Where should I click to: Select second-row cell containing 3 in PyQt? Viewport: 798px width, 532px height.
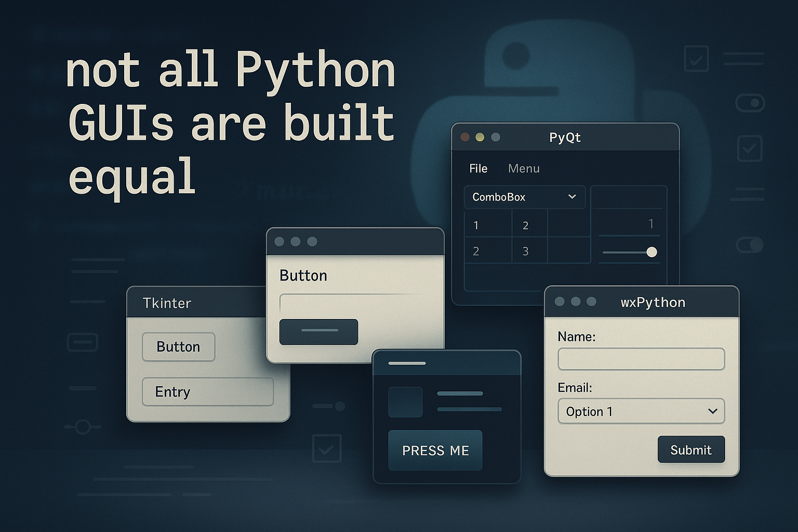pyautogui.click(x=530, y=251)
